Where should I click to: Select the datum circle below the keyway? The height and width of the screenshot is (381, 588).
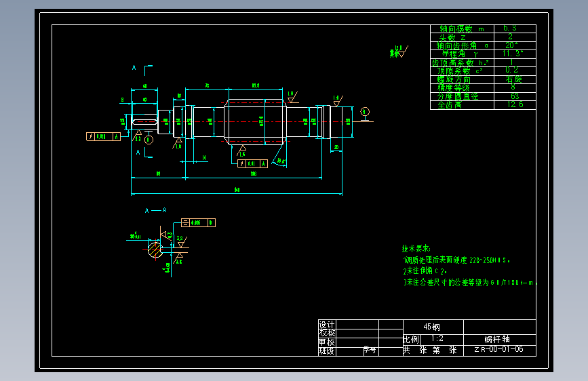point(149,140)
